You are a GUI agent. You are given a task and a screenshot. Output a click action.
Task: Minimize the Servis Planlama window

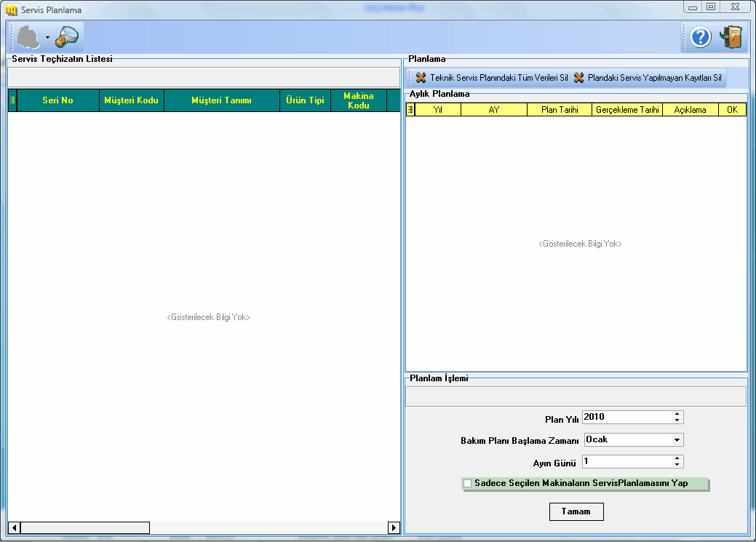click(693, 7)
